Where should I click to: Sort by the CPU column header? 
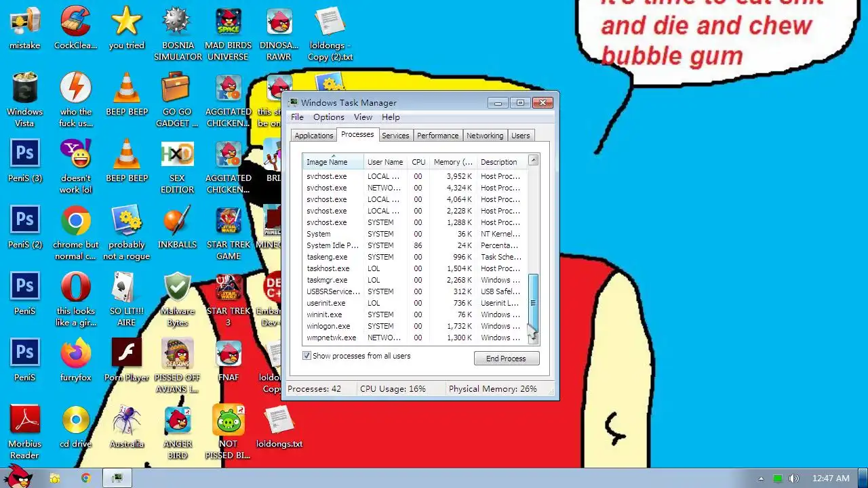418,162
